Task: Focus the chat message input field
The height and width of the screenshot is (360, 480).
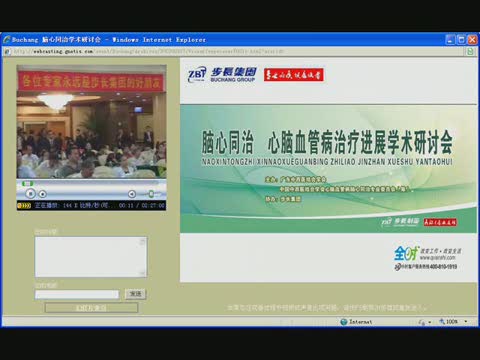Action: pyautogui.click(x=77, y=294)
